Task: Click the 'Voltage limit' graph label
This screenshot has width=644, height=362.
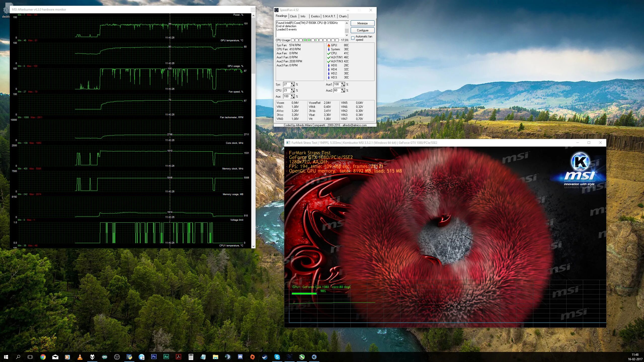Action: click(x=237, y=220)
